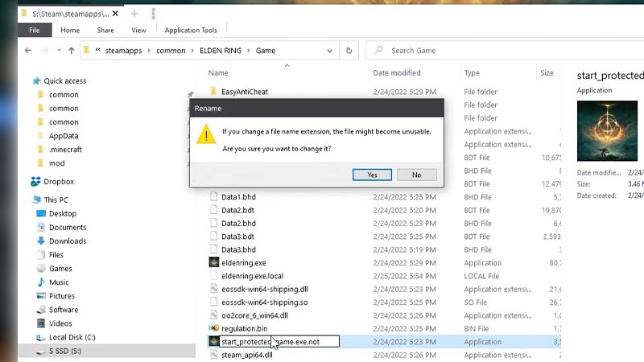644x362 pixels.
Task: Click the EasyAntiCheat folder icon
Action: 213,92
